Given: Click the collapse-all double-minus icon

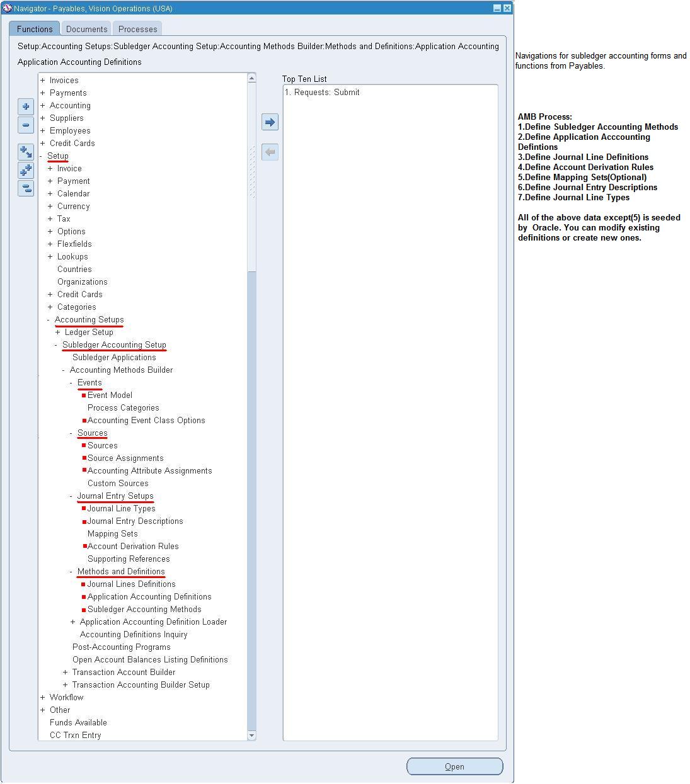Looking at the screenshot, I should coord(26,188).
